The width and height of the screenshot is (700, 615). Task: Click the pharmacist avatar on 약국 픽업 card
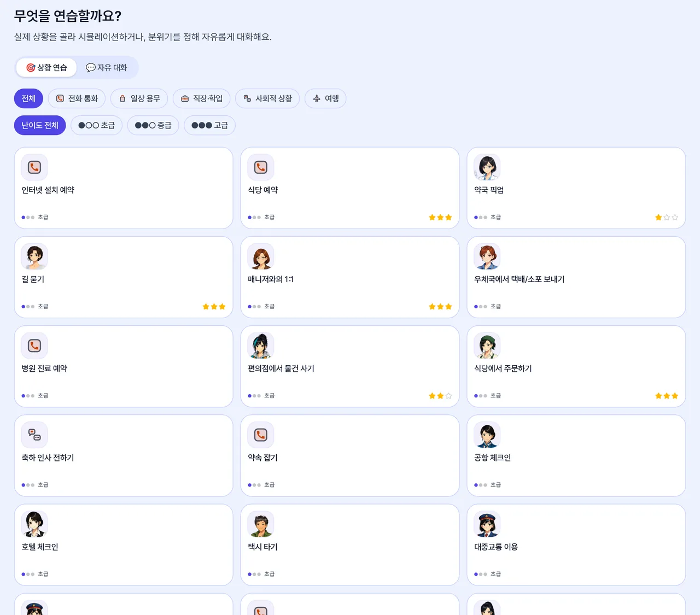pos(487,167)
